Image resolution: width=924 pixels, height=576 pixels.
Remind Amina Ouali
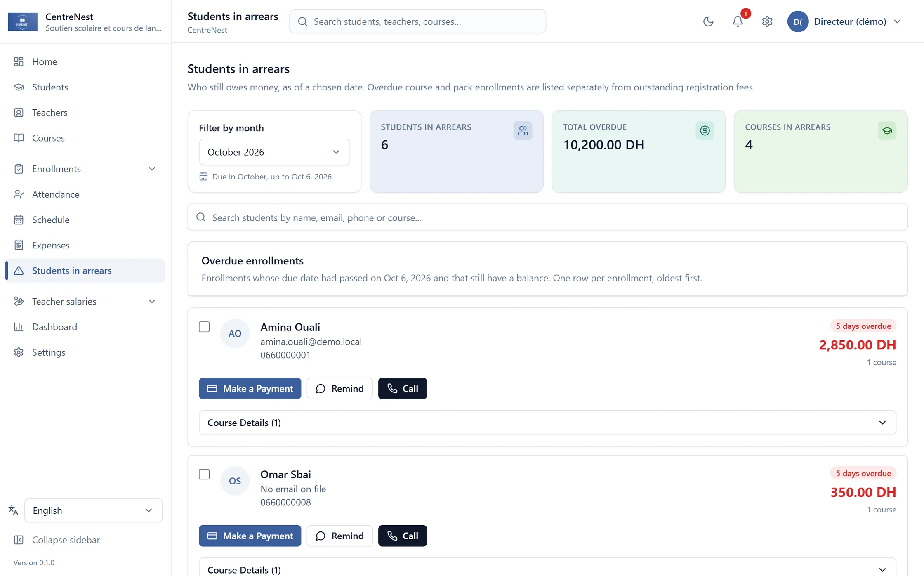click(339, 388)
